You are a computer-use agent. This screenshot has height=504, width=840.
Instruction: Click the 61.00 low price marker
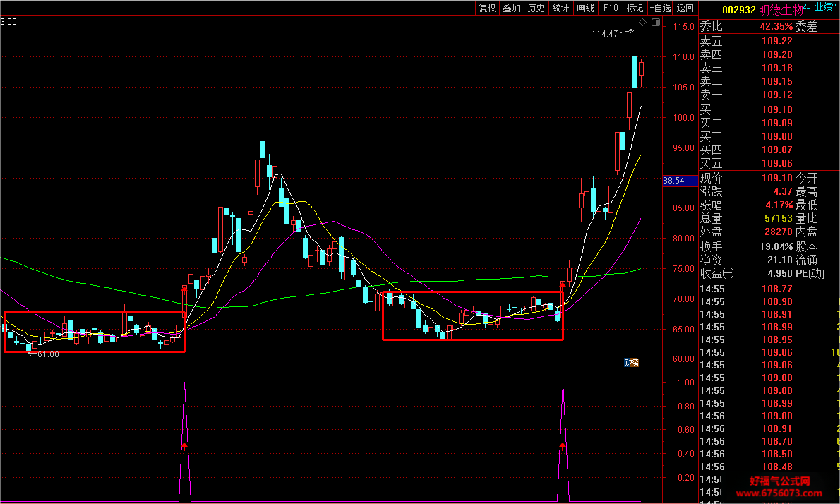[x=48, y=354]
